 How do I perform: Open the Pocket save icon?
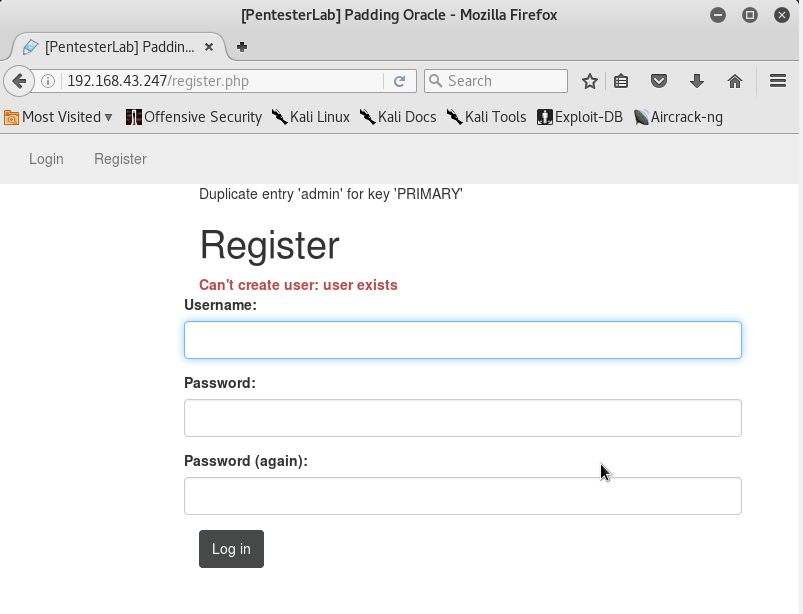[659, 81]
